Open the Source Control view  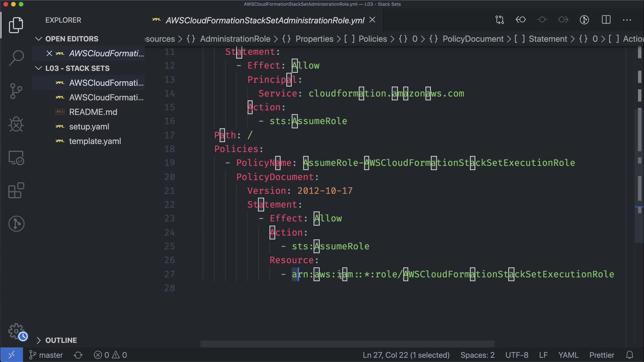(16, 91)
